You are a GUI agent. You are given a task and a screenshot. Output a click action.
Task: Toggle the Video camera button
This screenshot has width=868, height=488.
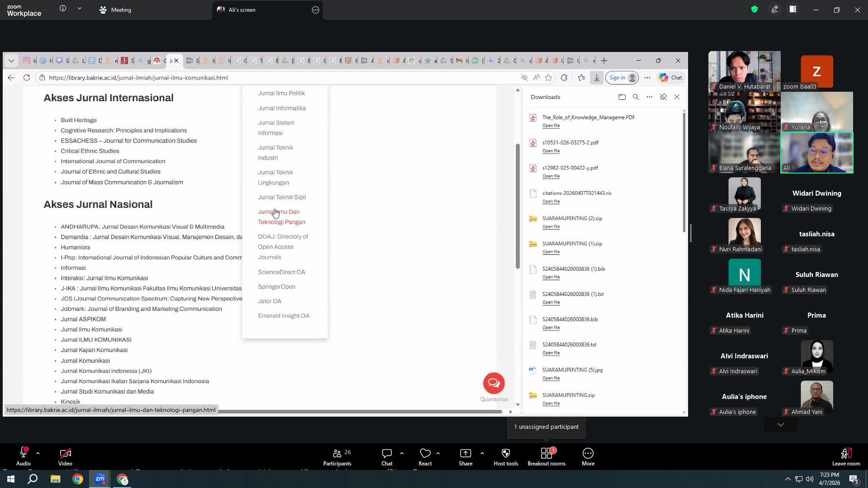[65, 456]
